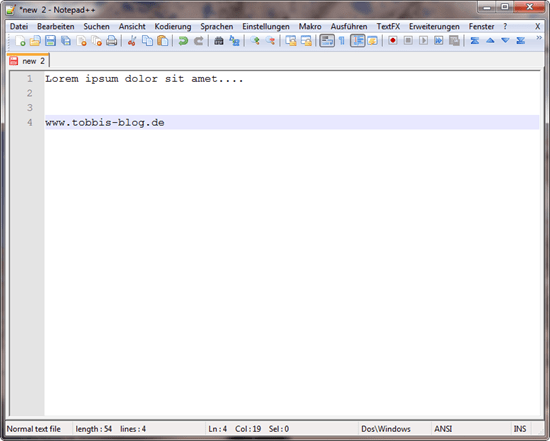Close document with X in menu bar
The image size is (550, 441).
pyautogui.click(x=537, y=27)
